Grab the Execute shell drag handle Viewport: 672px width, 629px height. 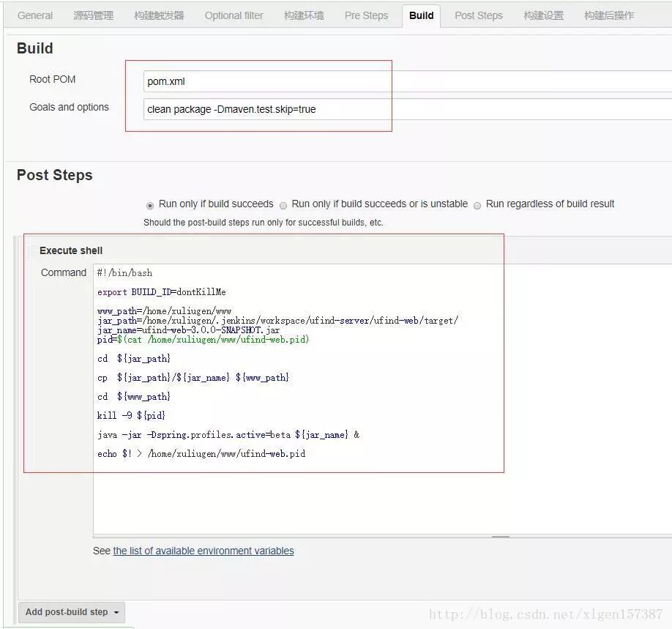coord(31,251)
